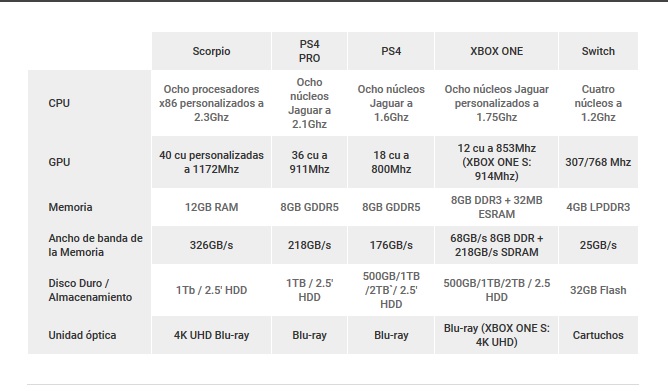Click the 32GB Flash storage cell

click(x=598, y=290)
